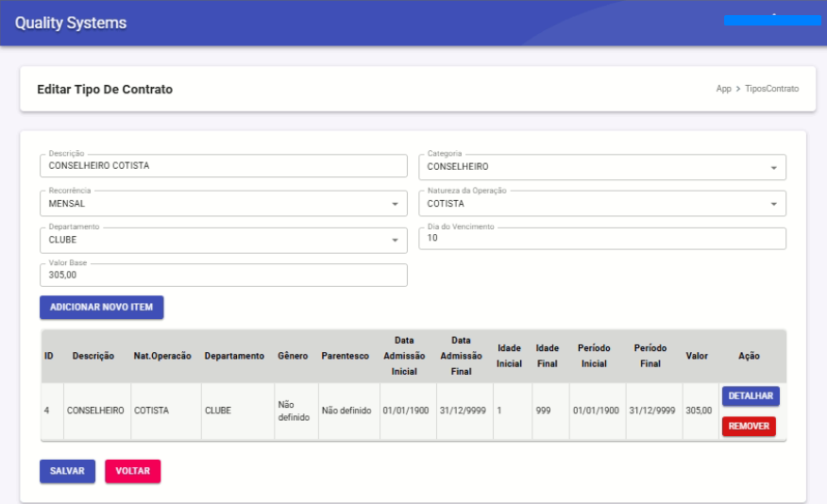Save the contract type with Salvar

(x=67, y=471)
